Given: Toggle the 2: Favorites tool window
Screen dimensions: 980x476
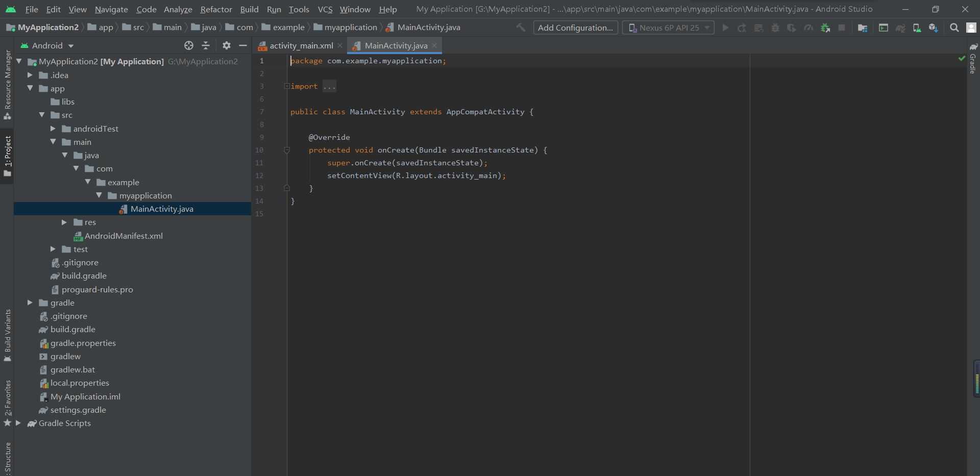Looking at the screenshot, I should point(7,403).
